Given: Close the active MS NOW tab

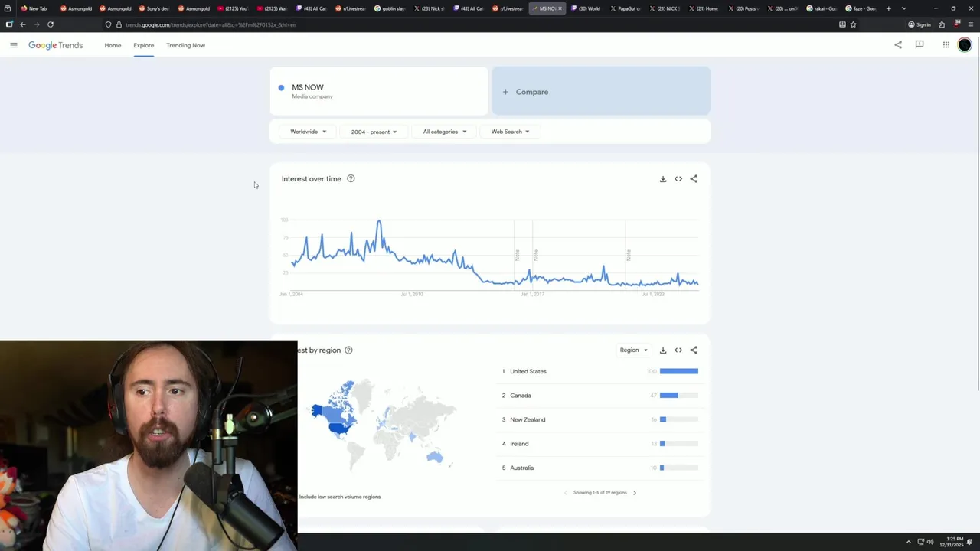Looking at the screenshot, I should [560, 8].
